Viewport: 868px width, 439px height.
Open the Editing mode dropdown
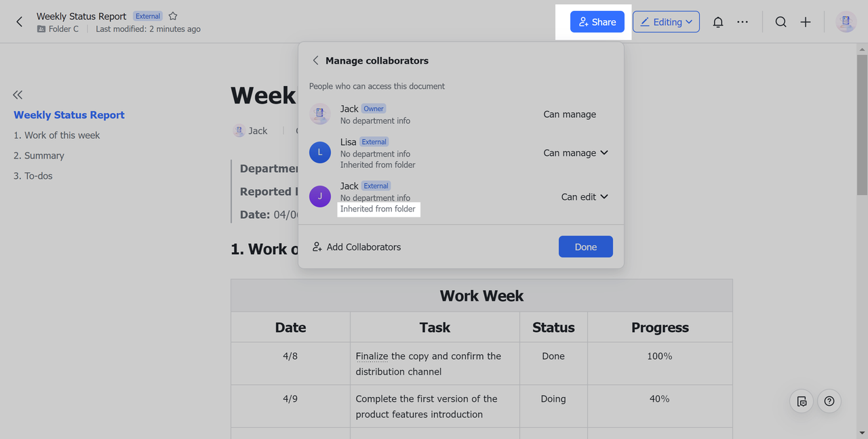click(666, 22)
